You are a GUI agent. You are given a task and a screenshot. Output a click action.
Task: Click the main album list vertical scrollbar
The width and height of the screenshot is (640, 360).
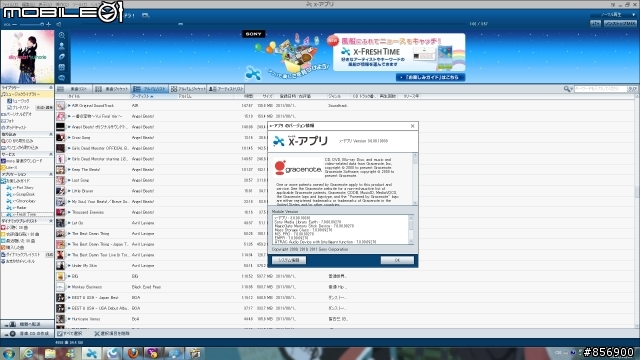638,212
